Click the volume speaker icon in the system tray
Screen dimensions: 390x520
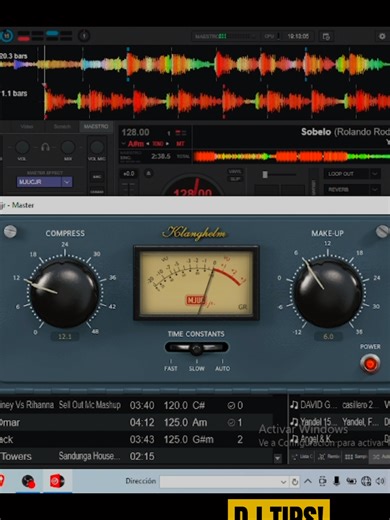380,481
